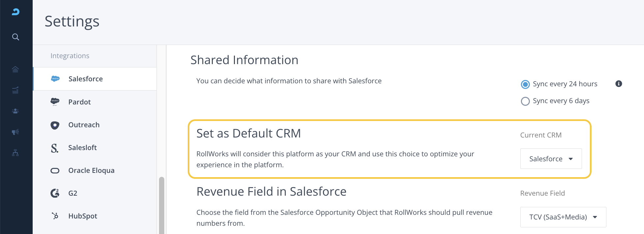Select Sync every 24 hours option
The height and width of the screenshot is (234, 644).
click(x=525, y=84)
